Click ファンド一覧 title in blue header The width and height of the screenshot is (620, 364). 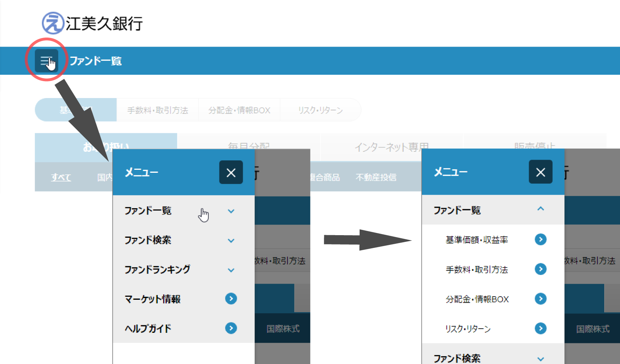[95, 61]
